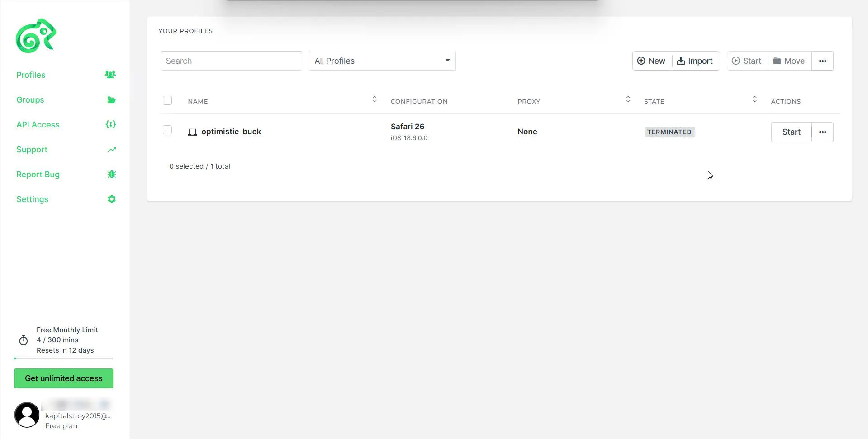
Task: Click the iOS 18.6.0.0 version text
Action: 409,138
